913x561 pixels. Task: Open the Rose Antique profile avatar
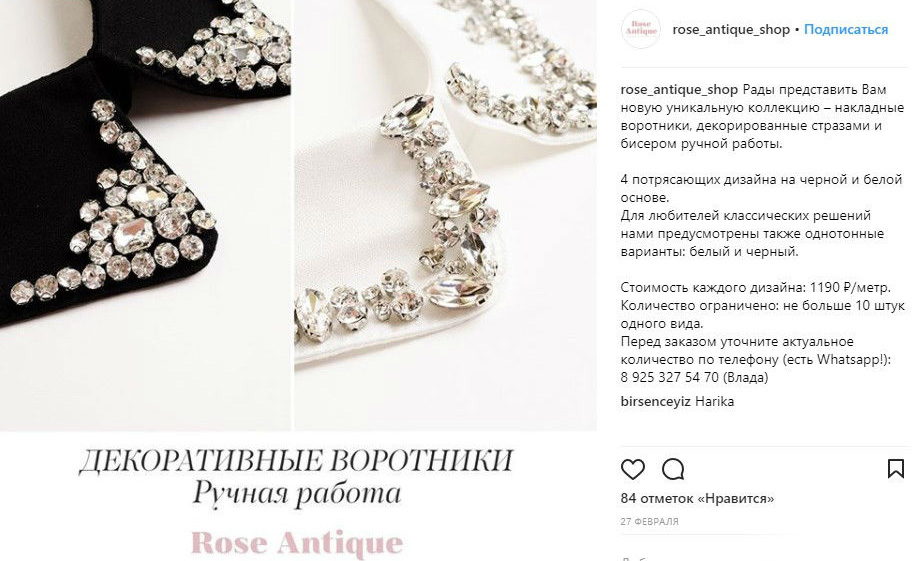(x=641, y=29)
